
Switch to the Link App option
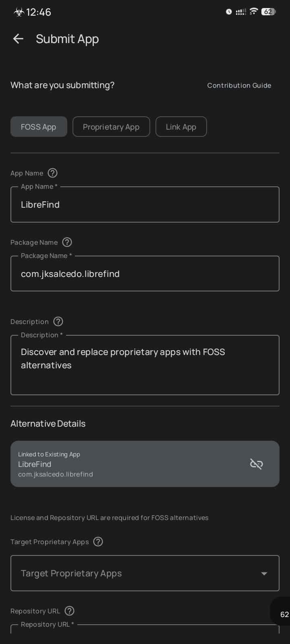pyautogui.click(x=181, y=127)
